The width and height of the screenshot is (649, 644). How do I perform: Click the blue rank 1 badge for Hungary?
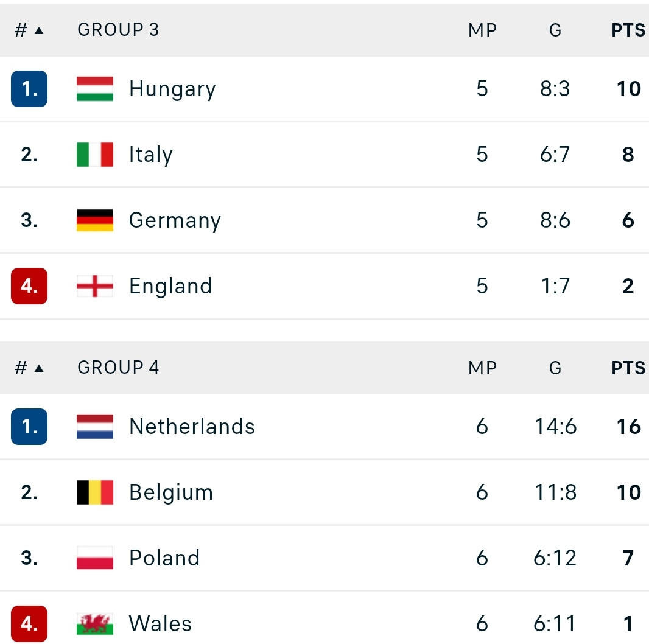(29, 89)
